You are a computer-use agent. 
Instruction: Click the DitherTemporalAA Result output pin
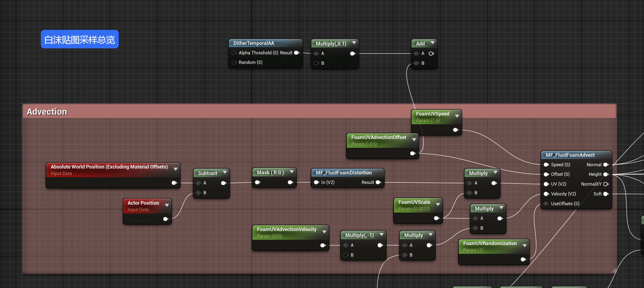[x=296, y=53]
